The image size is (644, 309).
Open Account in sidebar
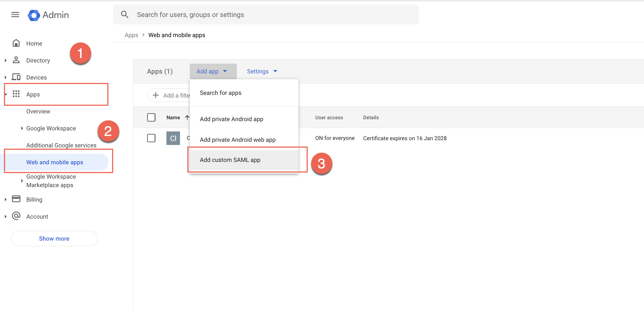[x=37, y=217]
